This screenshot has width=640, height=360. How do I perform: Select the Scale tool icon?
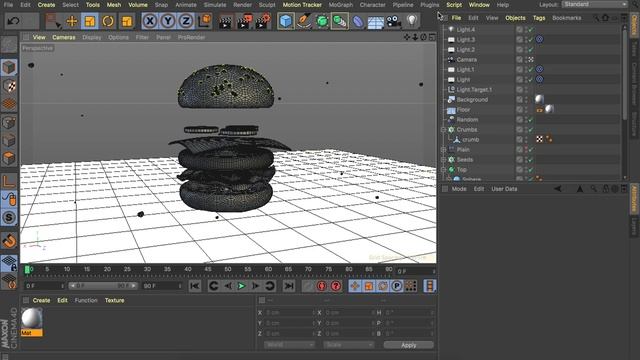pos(90,21)
